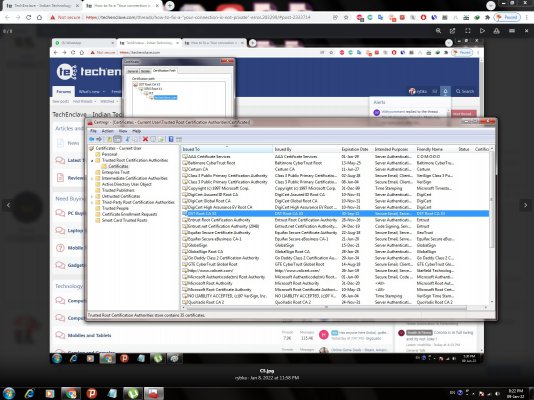The image size is (534, 400).
Task: Focus the techenclave.com address bar
Action: [x=198, y=17]
